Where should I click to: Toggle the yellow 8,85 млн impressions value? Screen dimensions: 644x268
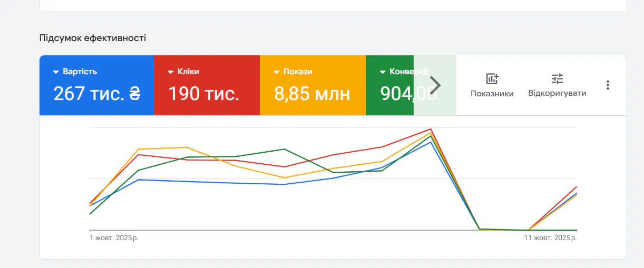312,94
